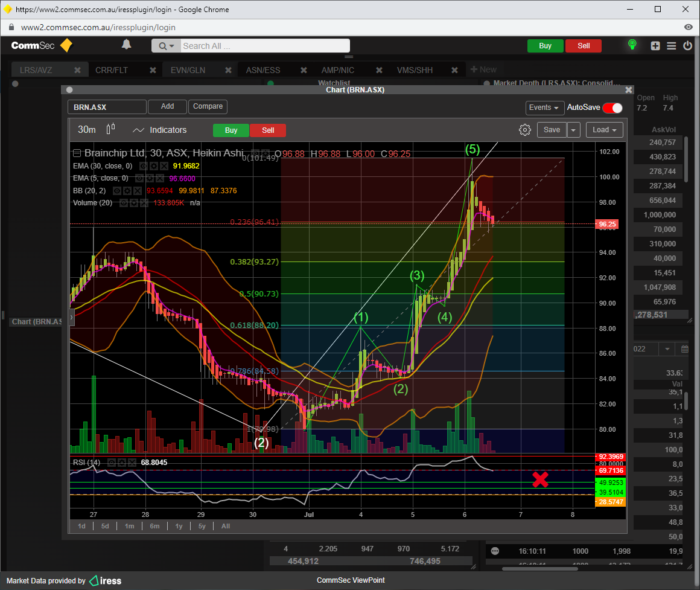Click the CommSec diamond logo
Image resolution: width=700 pixels, height=590 pixels.
66,45
